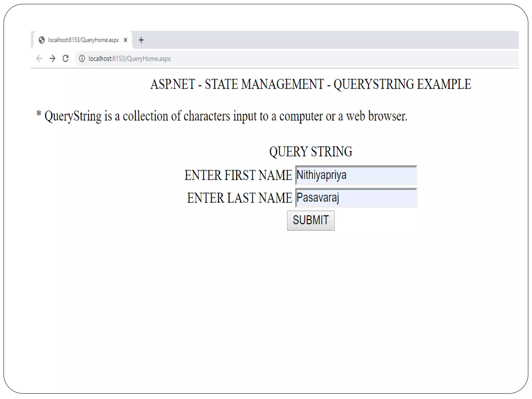532x399 pixels.
Task: Click the ASP.NET State Management page title
Action: pos(310,84)
